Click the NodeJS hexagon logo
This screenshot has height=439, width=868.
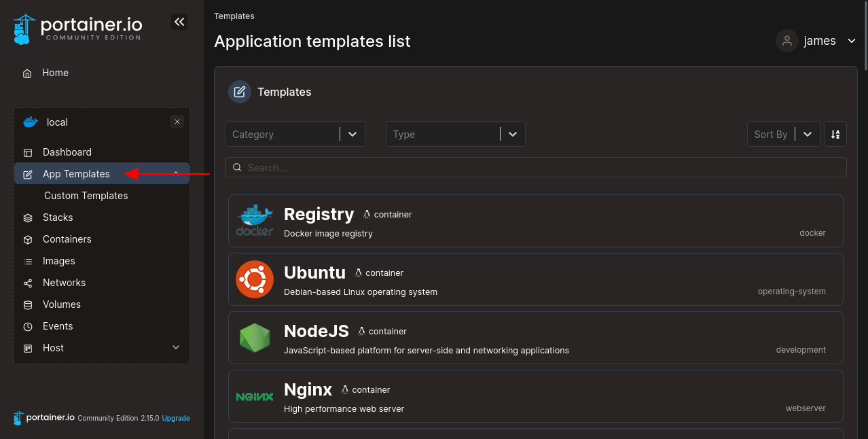tap(255, 338)
